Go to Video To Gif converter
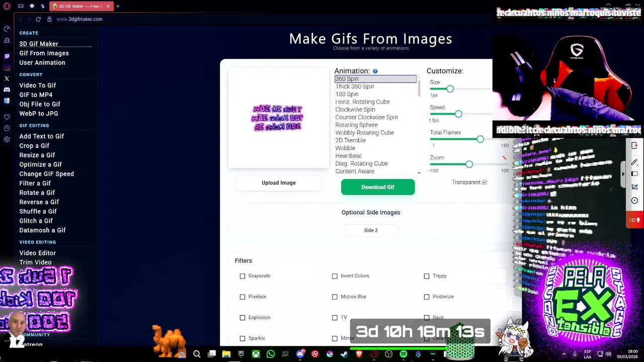This screenshot has height=362, width=644. point(38,85)
